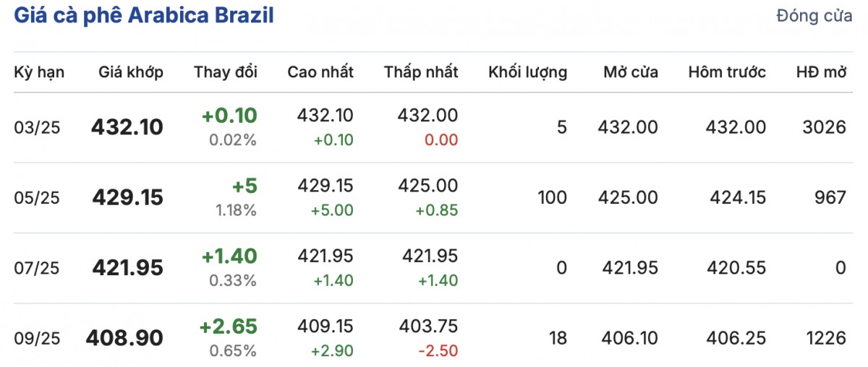Image resolution: width=868 pixels, height=367 pixels.
Task: Click the Hôm trước column header
Action: click(727, 72)
